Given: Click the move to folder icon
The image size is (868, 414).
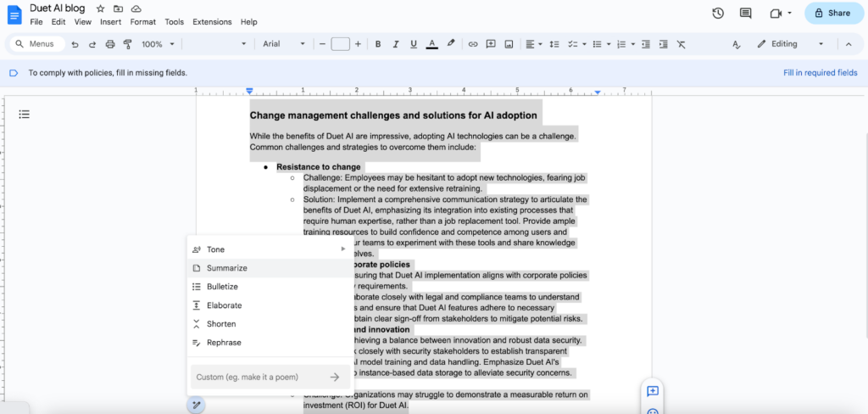Looking at the screenshot, I should pos(118,8).
